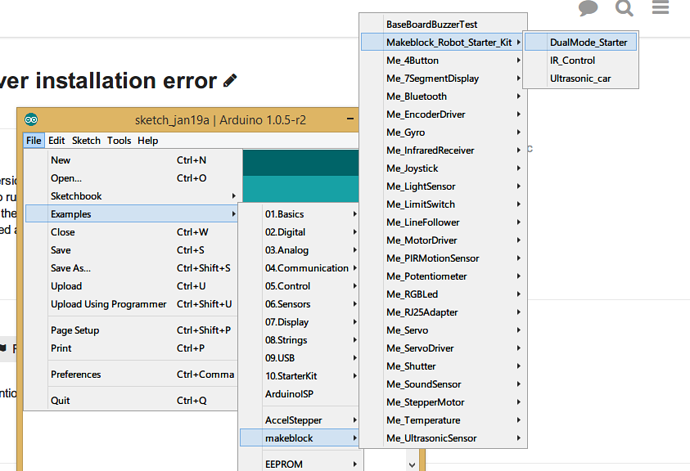Select Open... in File menu
The width and height of the screenshot is (690, 471).
[x=131, y=178]
